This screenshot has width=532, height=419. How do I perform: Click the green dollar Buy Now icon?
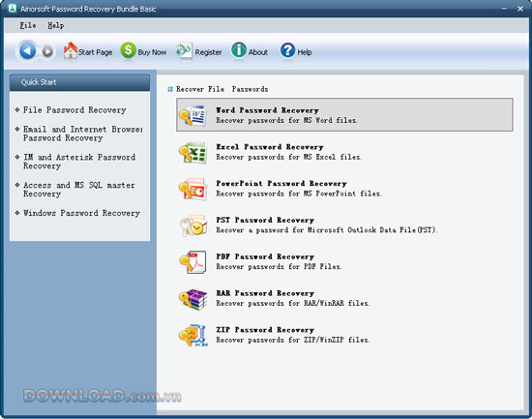[129, 50]
